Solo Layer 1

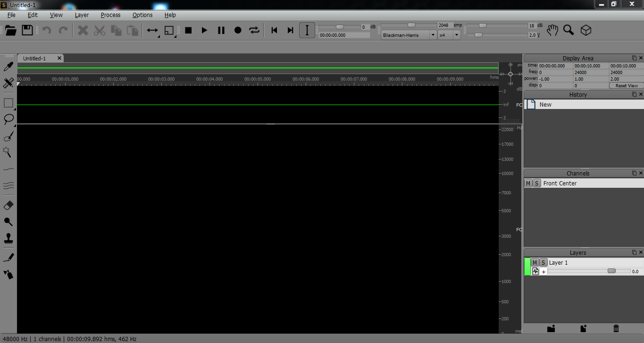point(543,262)
